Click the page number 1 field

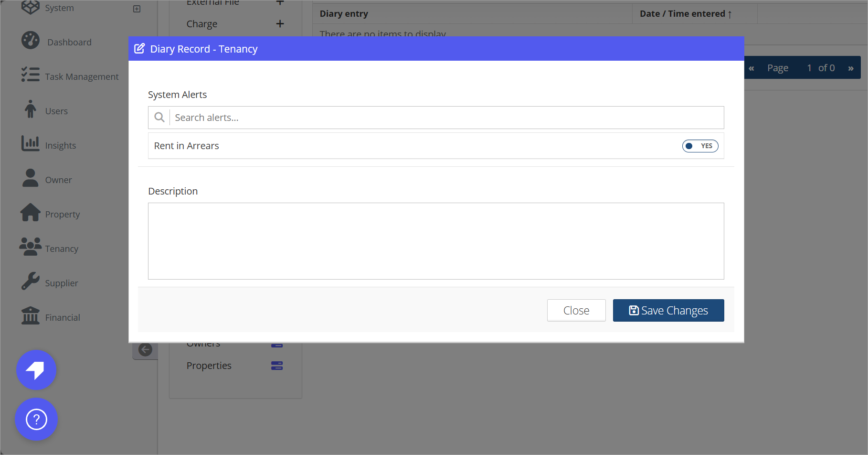pyautogui.click(x=809, y=68)
